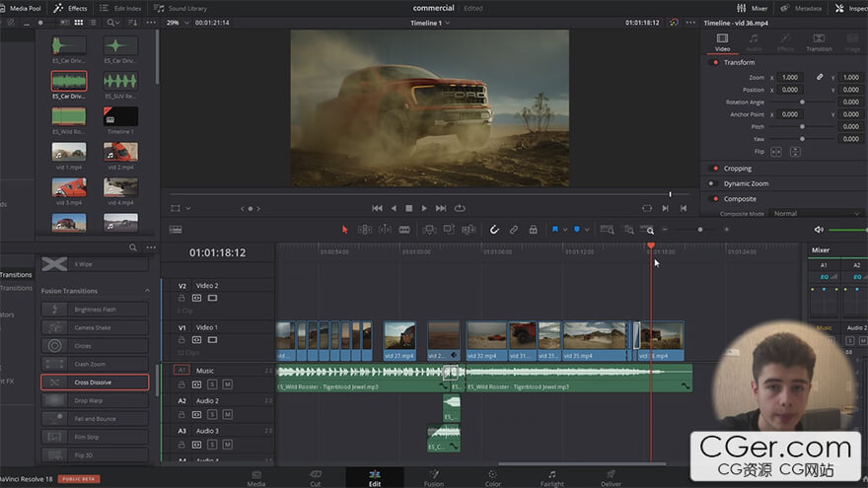Viewport: 868px width, 488px height.
Task: Open the Effects panel
Action: click(x=70, y=8)
